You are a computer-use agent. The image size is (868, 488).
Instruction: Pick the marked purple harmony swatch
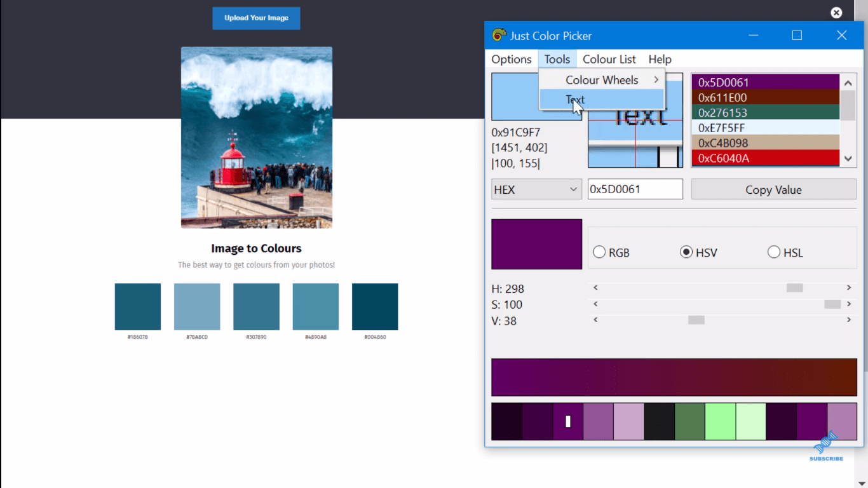coord(568,421)
